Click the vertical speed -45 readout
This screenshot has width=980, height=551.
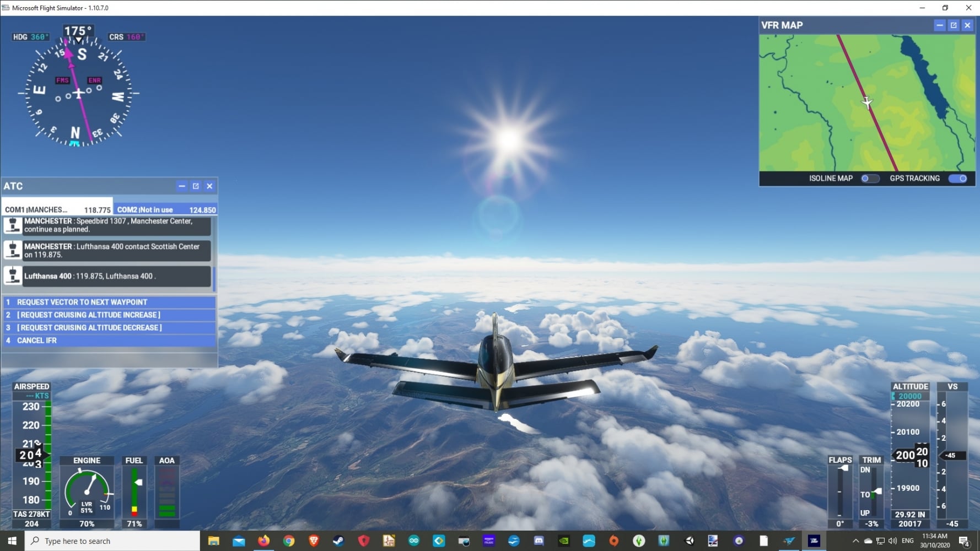tap(952, 524)
